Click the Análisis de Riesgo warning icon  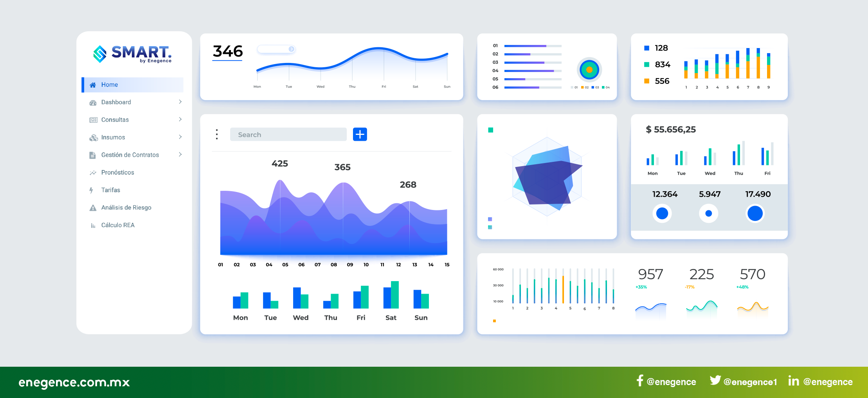tap(93, 208)
